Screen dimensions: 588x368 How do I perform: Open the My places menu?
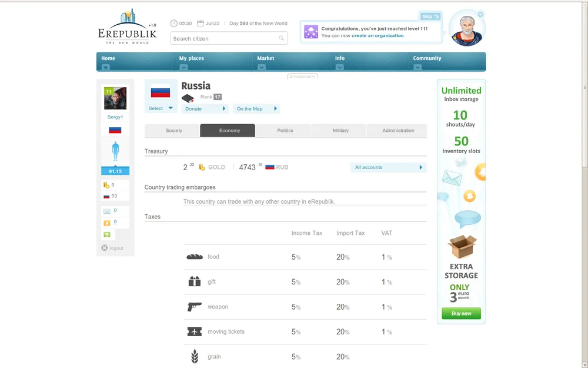click(191, 58)
